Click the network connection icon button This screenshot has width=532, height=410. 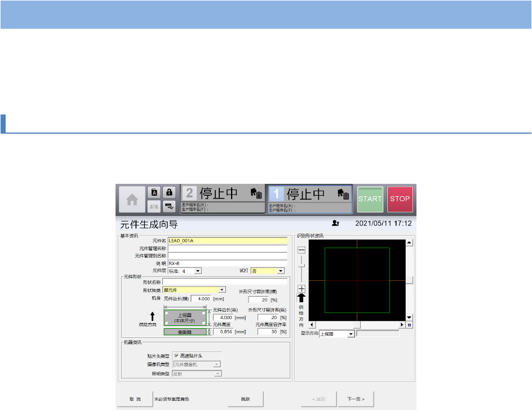point(169,206)
